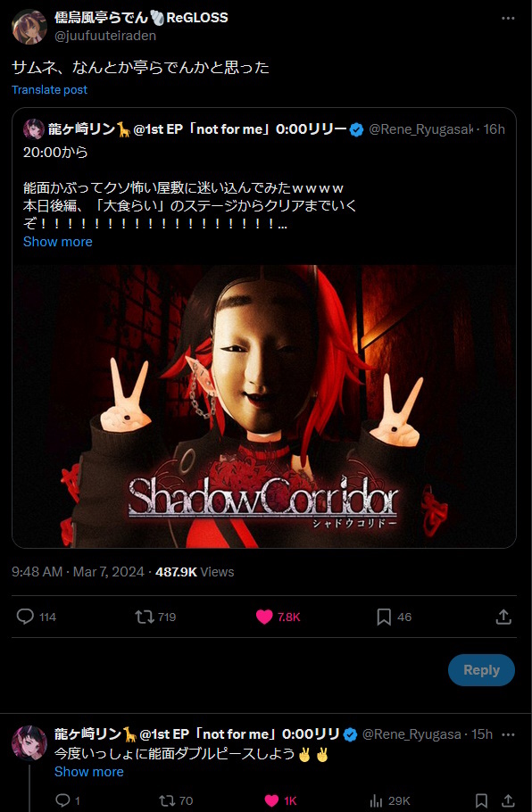Click the Translate post link
Screen dimensions: 532x812
(x=50, y=89)
